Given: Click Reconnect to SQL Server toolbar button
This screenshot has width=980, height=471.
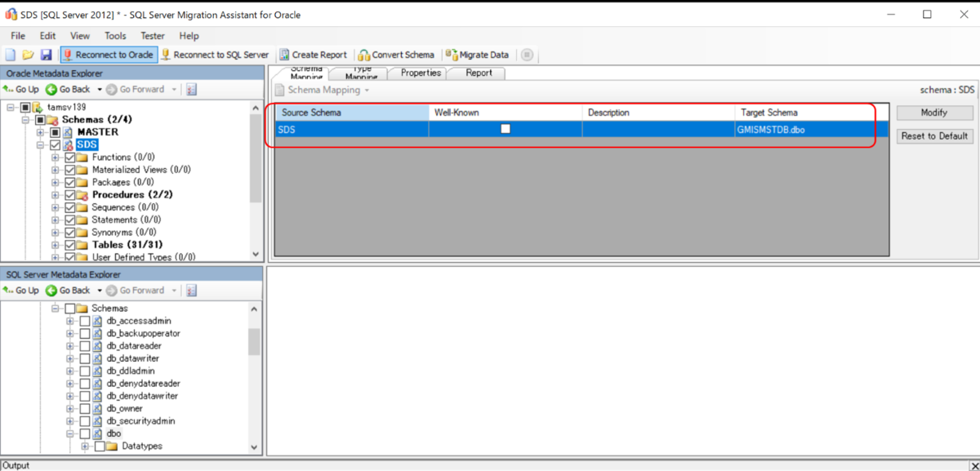Looking at the screenshot, I should 215,55.
